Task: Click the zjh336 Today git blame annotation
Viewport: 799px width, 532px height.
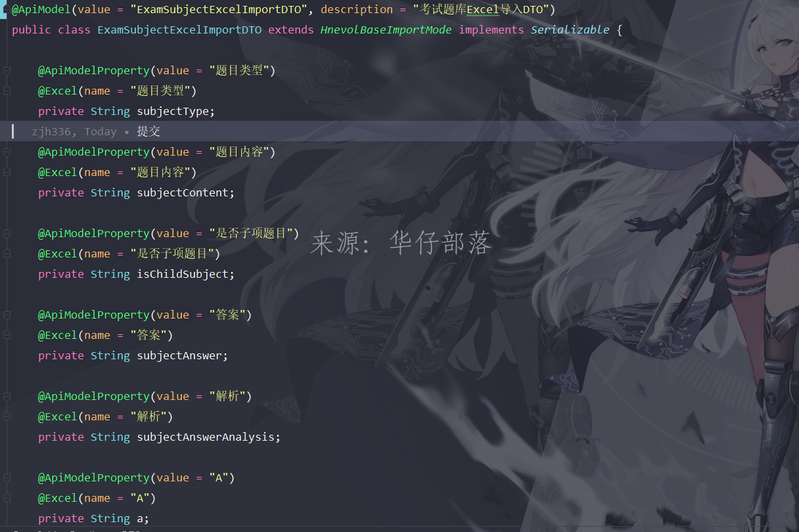Action: pyautogui.click(x=74, y=131)
